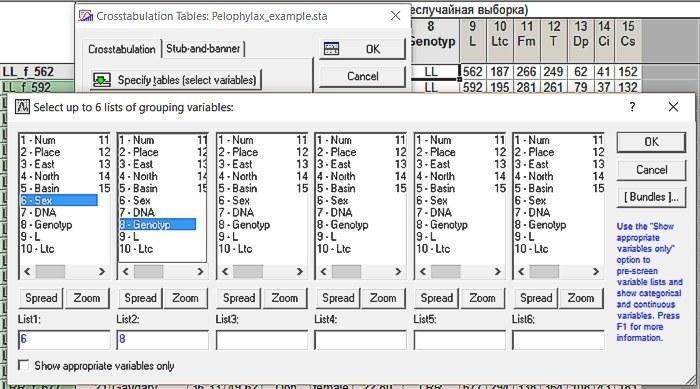Click the List1 input field
700x389 pixels.
coord(64,339)
